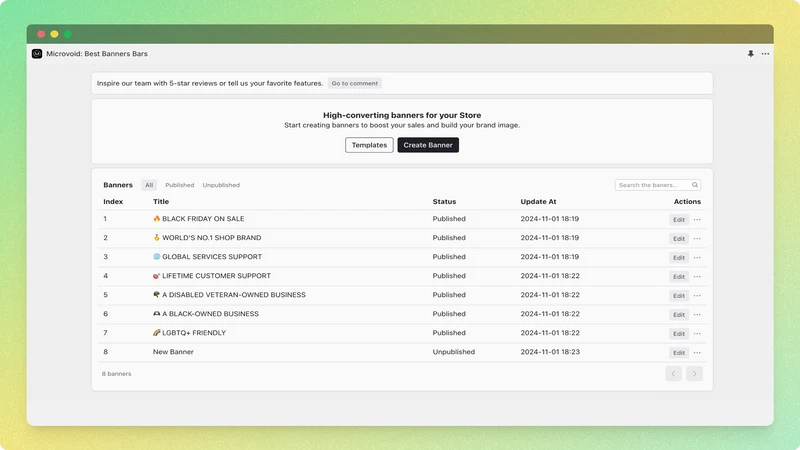Screen dimensions: 800x450
Task: Open more actions for BLACK FRIDAY ON SALE
Action: point(697,219)
